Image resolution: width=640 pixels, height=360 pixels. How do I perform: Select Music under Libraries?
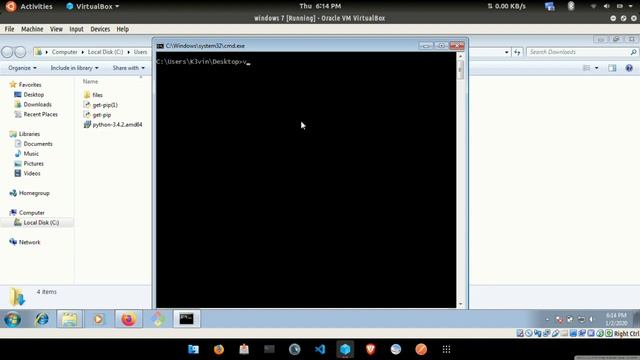pyautogui.click(x=31, y=154)
